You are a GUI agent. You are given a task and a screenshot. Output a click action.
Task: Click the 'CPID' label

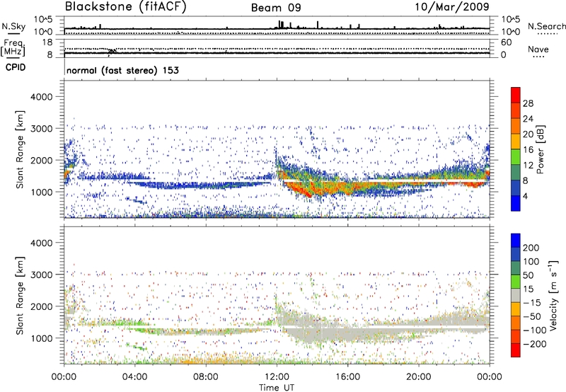pyautogui.click(x=16, y=67)
